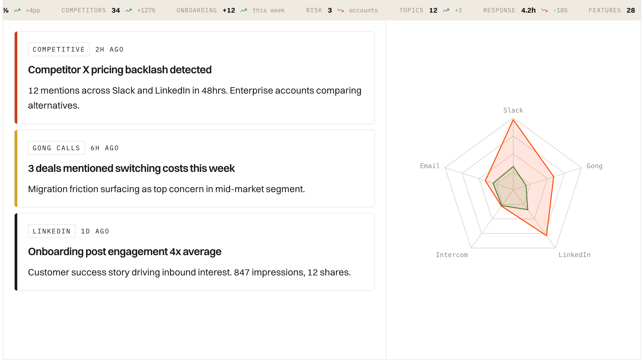Toggle the Email channel on the chart

tap(429, 166)
